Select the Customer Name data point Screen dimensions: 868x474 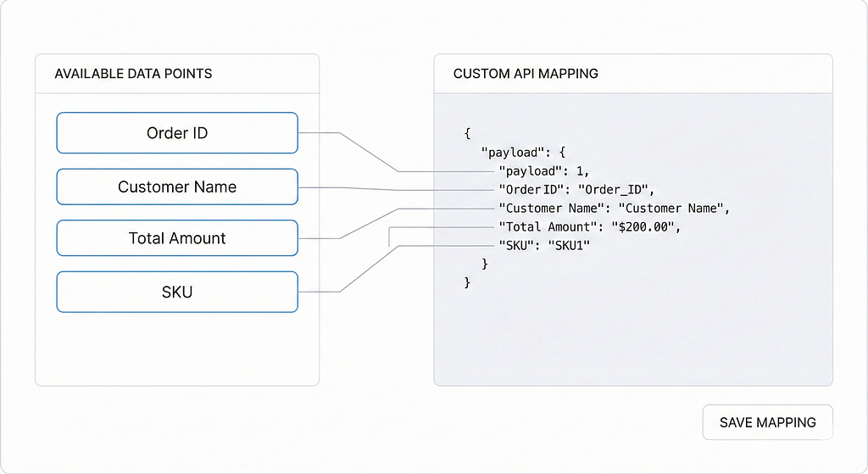tap(177, 187)
